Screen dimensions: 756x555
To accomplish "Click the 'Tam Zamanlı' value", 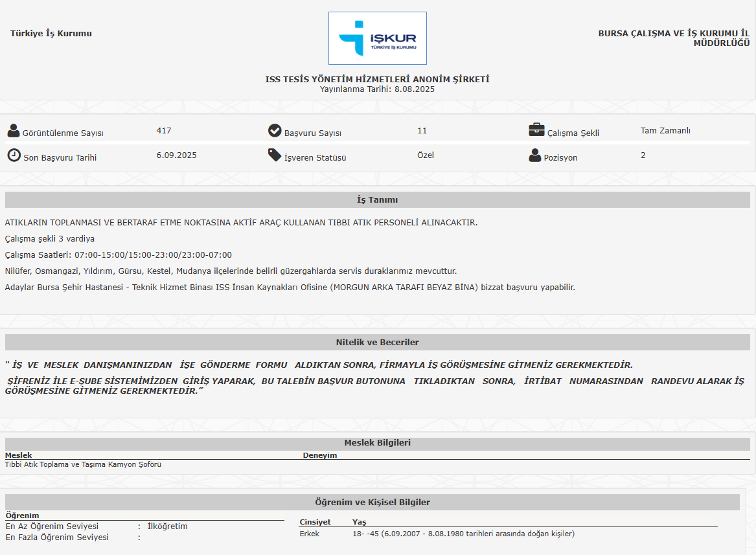I will (x=665, y=131).
